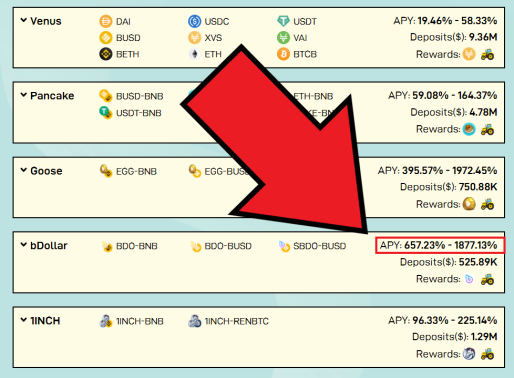Image resolution: width=514 pixels, height=378 pixels.
Task: Click the BDO-BUSD label
Action: click(x=228, y=246)
